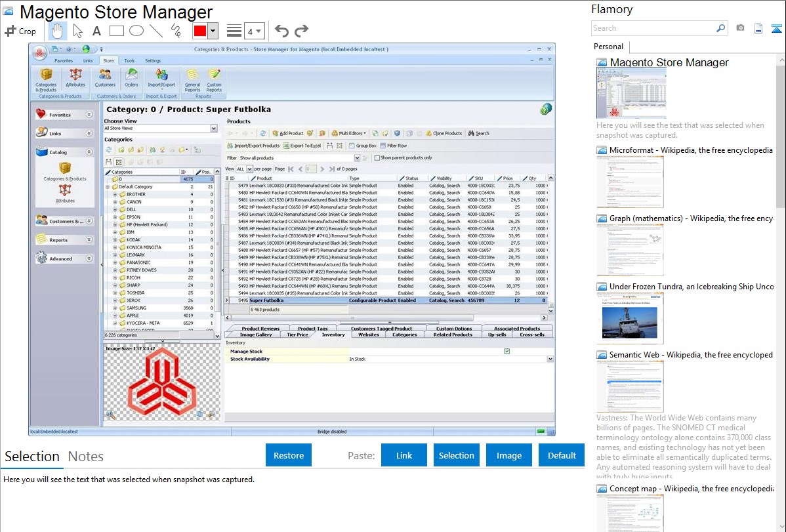Screen dimensions: 786x532
Task: Select the Crop tool
Action: (20, 31)
